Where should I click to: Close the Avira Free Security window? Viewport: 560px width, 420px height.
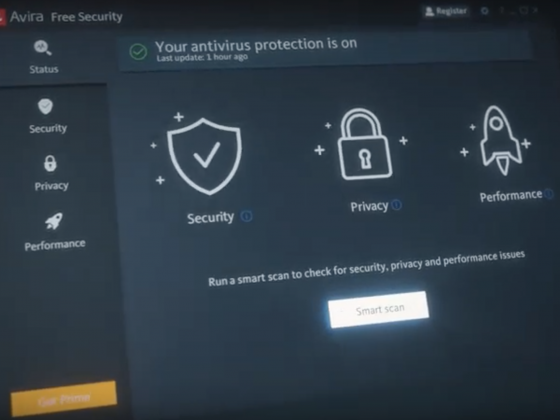click(x=535, y=10)
